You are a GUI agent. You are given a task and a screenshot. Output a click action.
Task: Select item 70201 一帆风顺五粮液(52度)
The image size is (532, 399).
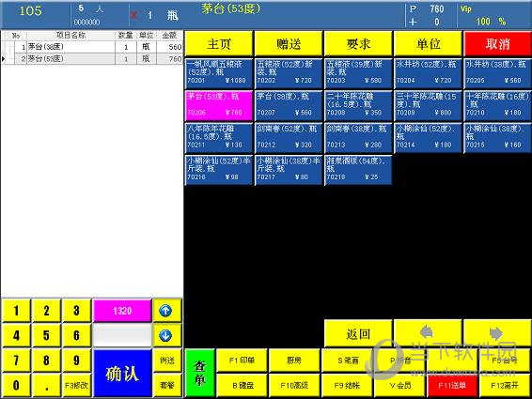coord(219,72)
